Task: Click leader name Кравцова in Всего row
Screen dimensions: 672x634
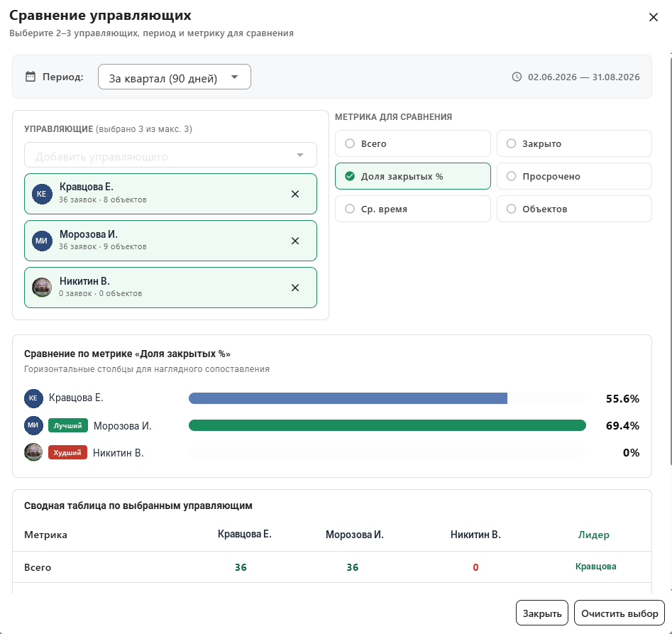Action: (595, 567)
